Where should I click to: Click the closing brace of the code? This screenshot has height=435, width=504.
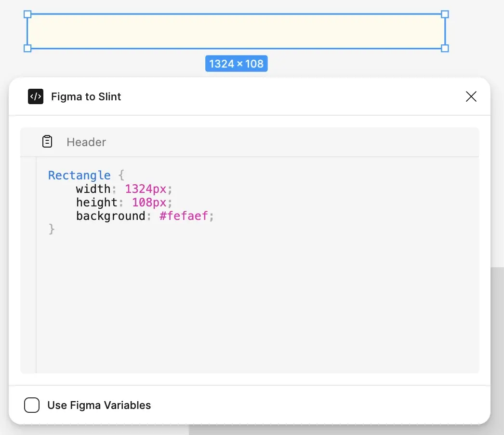pyautogui.click(x=52, y=229)
